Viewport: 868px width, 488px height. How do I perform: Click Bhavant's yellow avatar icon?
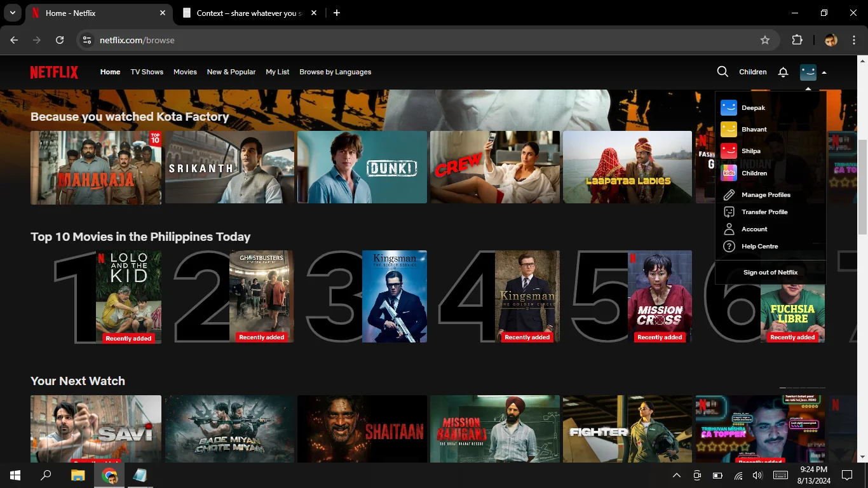(x=729, y=130)
